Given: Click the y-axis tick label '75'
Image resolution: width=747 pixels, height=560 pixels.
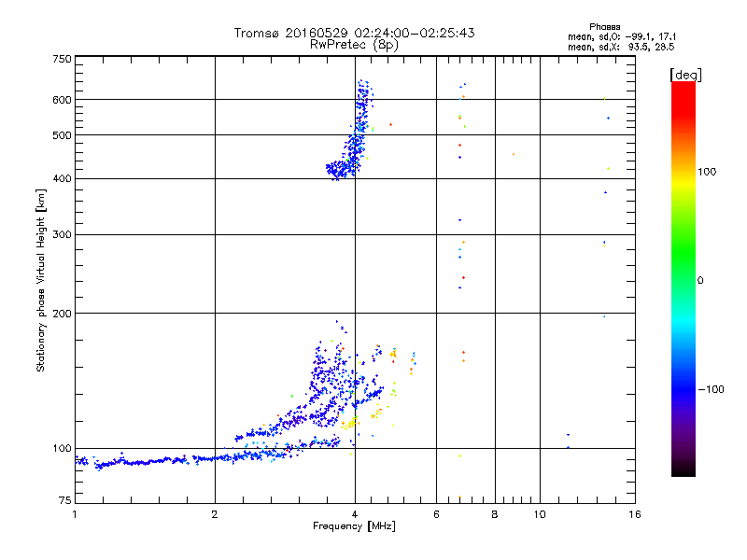Looking at the screenshot, I should pos(65,500).
